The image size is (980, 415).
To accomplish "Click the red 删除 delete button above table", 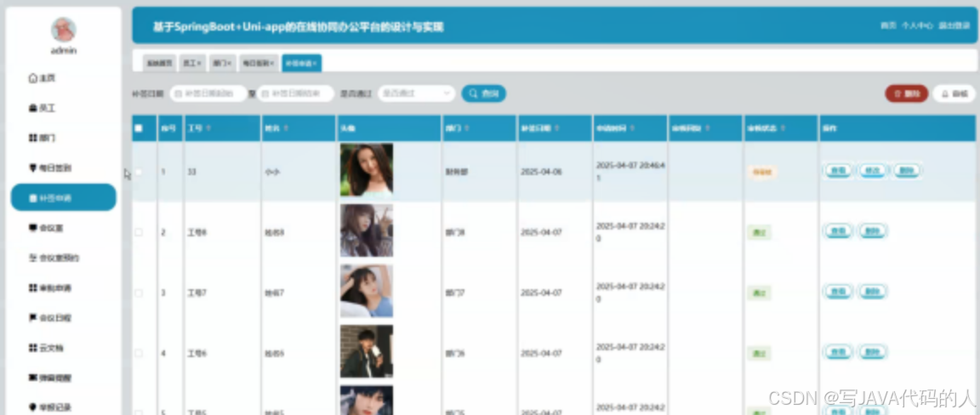I will point(906,94).
